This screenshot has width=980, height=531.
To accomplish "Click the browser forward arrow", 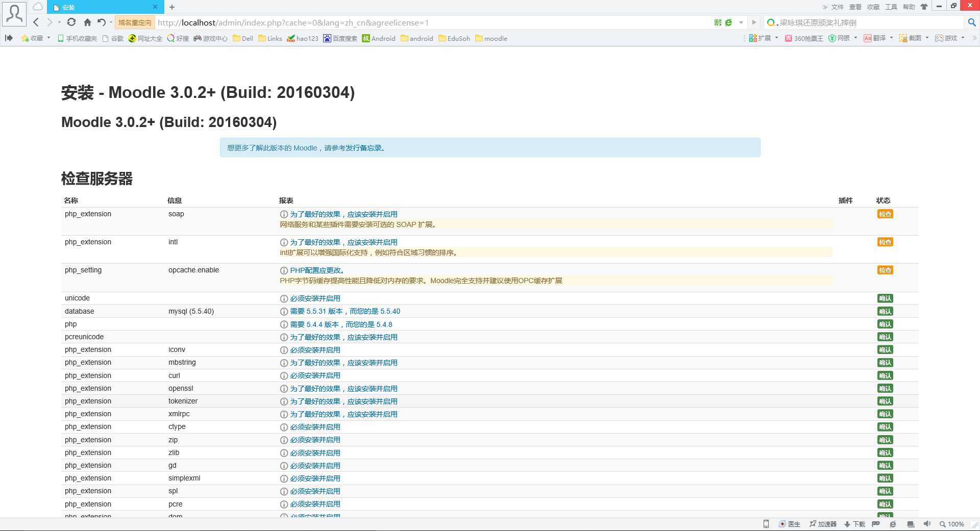I will [50, 22].
